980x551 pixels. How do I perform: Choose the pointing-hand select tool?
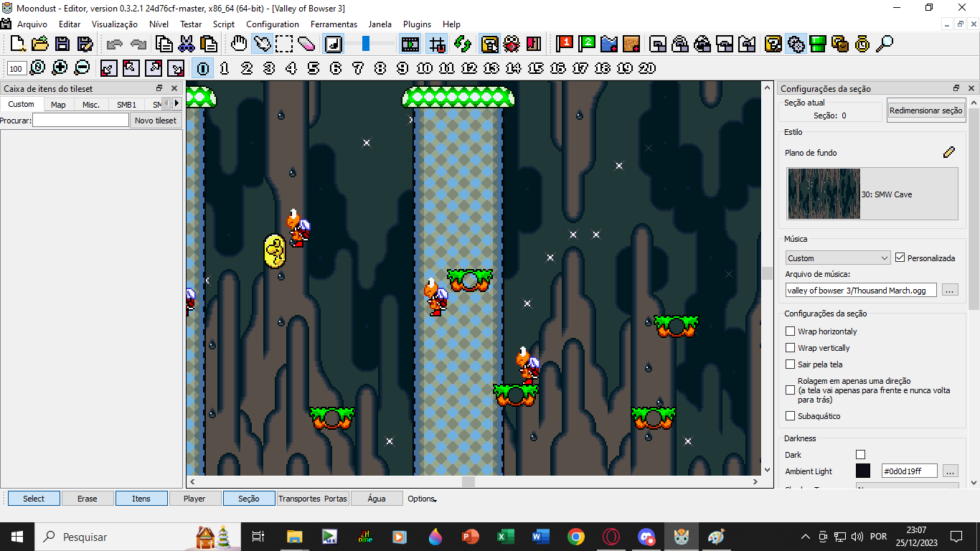[262, 44]
